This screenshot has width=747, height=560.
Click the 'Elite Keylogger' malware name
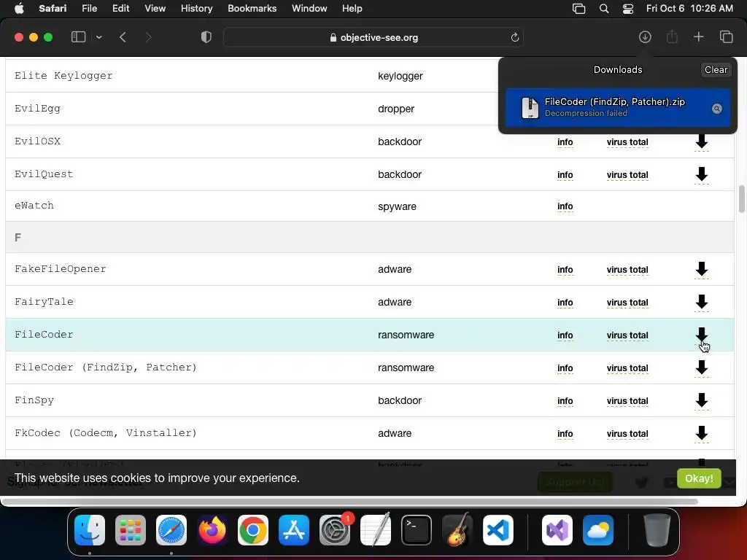coord(63,76)
